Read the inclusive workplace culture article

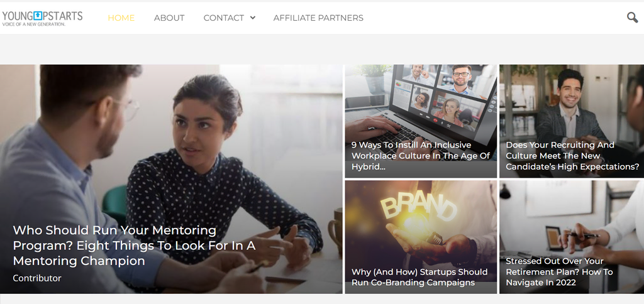point(420,156)
